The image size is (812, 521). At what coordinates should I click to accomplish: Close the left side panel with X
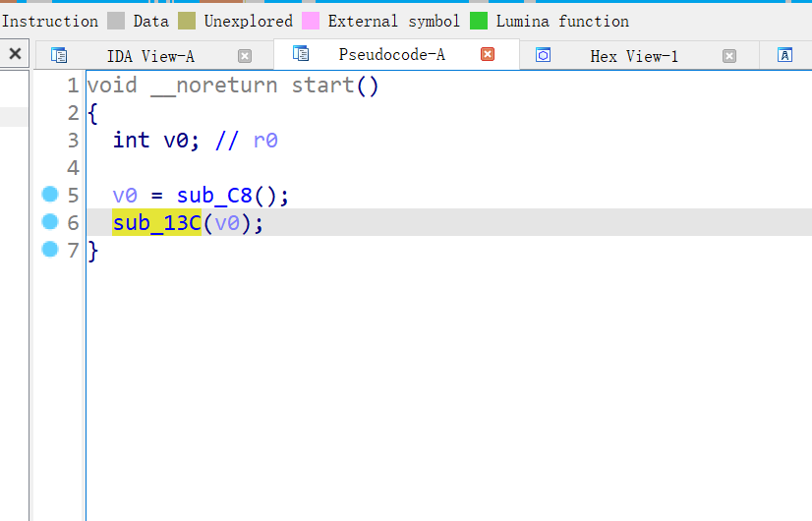(15, 54)
